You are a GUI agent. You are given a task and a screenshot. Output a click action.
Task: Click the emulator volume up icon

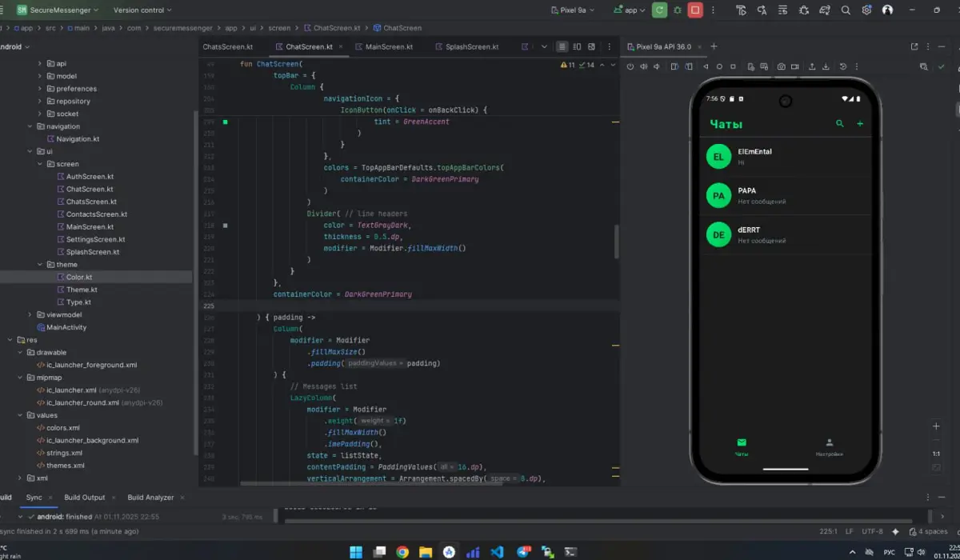click(644, 66)
